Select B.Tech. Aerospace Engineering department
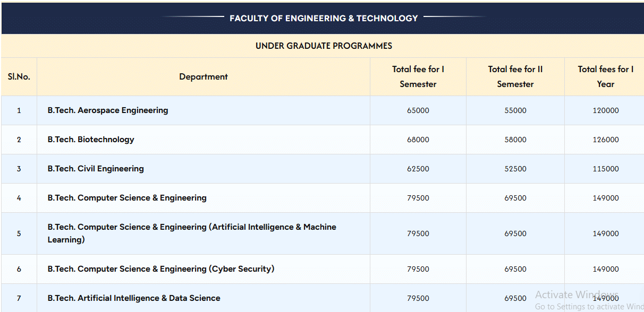The width and height of the screenshot is (644, 312). [x=108, y=110]
